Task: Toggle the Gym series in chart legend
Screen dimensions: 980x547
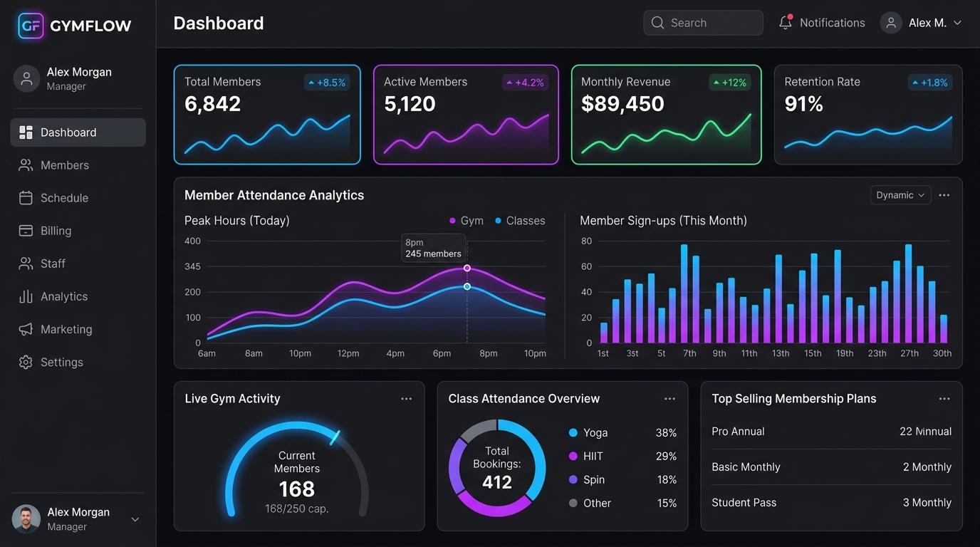Action: pyautogui.click(x=466, y=221)
